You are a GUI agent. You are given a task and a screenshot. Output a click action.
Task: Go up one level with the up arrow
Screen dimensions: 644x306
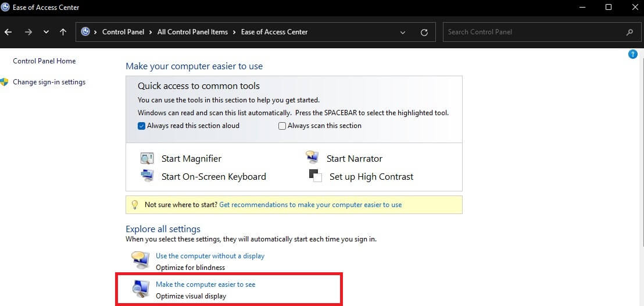click(63, 32)
